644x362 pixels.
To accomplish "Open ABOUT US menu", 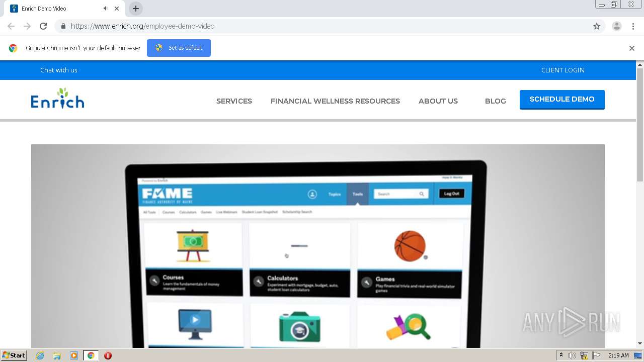I will click(438, 101).
